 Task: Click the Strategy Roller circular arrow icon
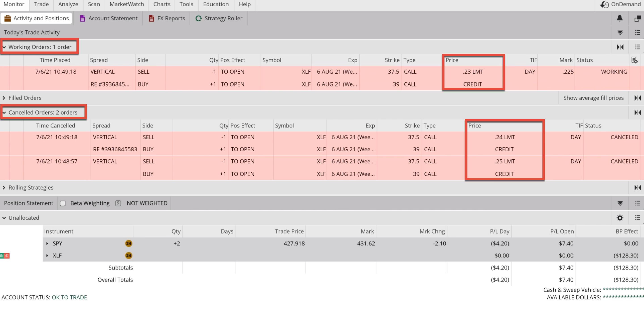pos(199,19)
